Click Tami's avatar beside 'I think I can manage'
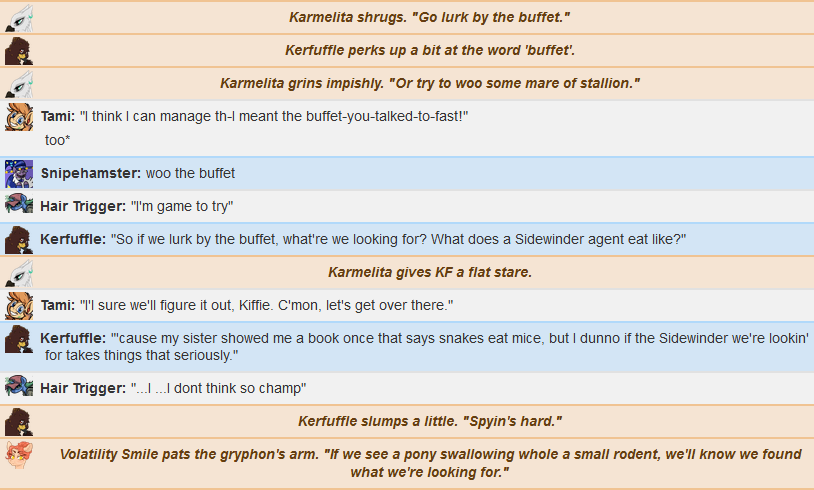 pos(19,117)
